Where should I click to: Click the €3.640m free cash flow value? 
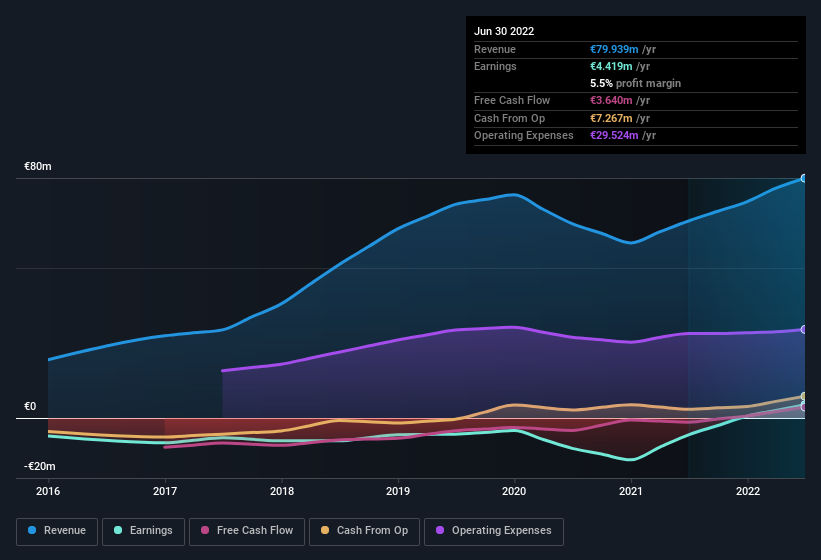point(611,100)
